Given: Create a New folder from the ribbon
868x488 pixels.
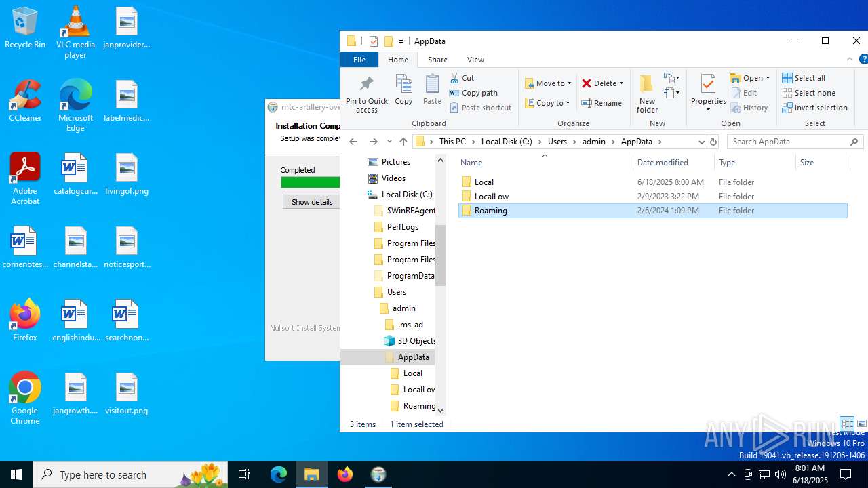Looking at the screenshot, I should point(647,94).
